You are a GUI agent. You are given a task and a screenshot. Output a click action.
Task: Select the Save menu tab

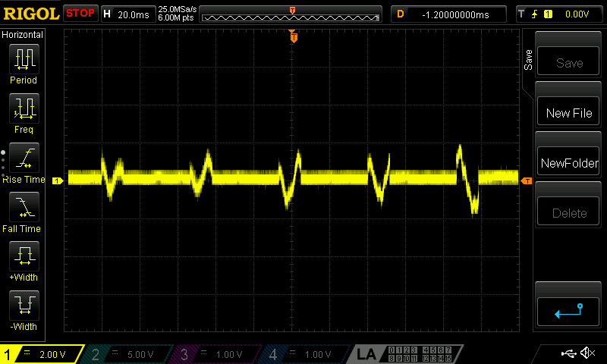coord(528,60)
